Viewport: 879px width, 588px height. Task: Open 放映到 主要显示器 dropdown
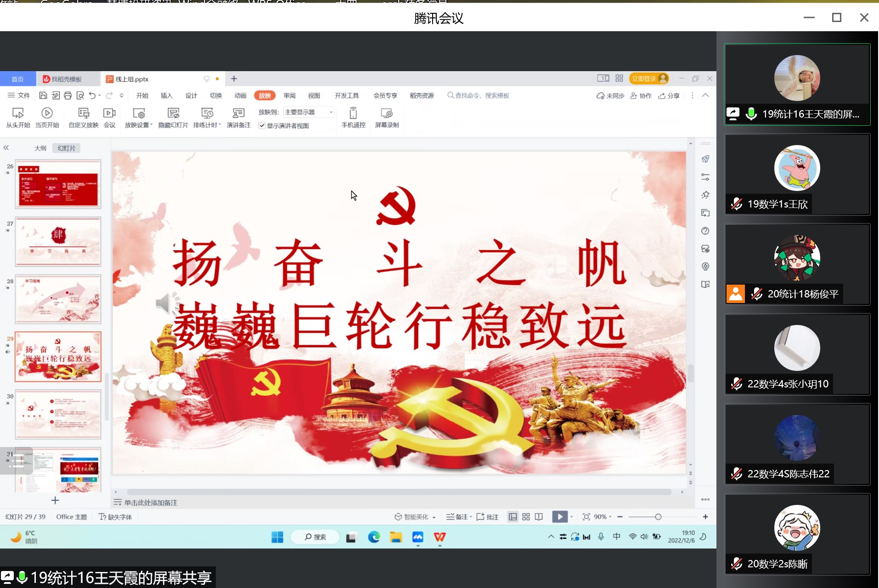click(308, 112)
